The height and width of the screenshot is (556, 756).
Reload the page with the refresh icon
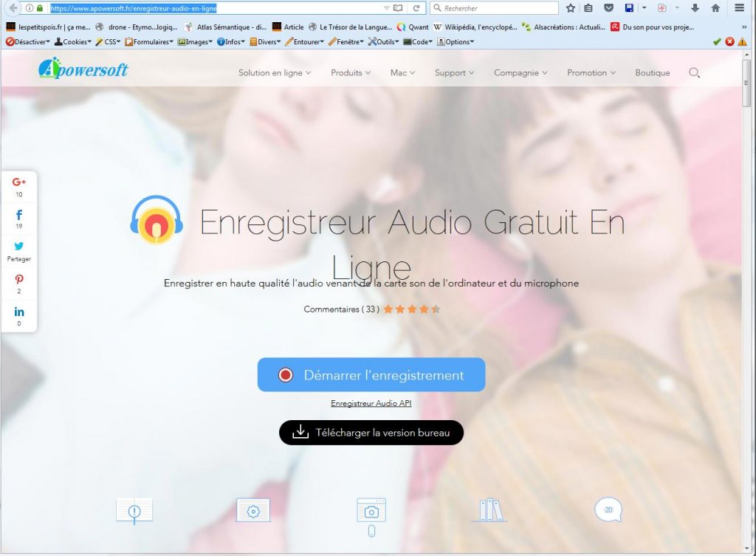[x=416, y=8]
